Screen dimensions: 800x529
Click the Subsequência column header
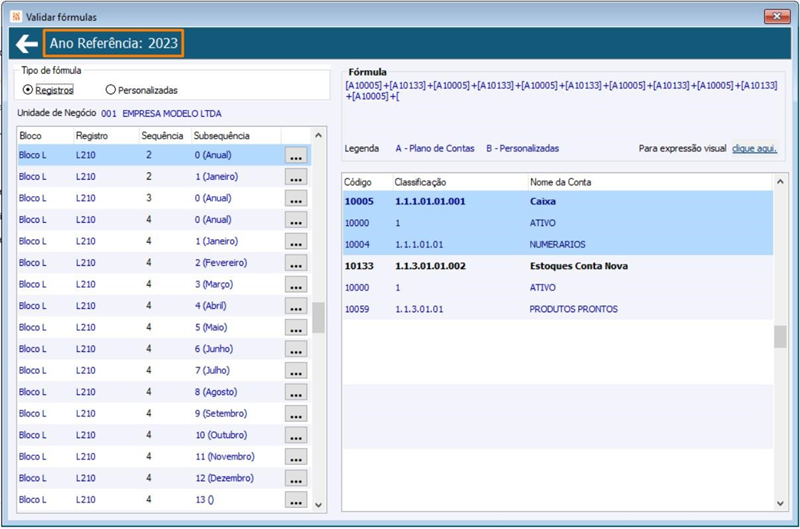236,136
